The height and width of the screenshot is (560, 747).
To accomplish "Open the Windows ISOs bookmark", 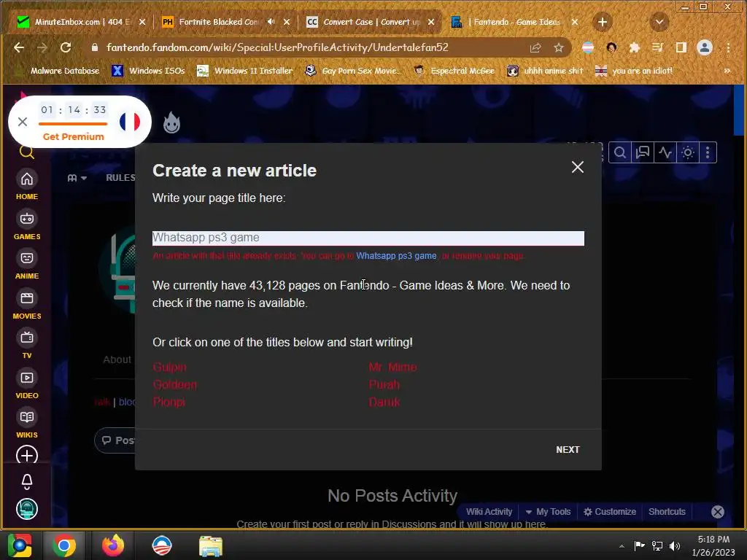I will click(x=148, y=71).
